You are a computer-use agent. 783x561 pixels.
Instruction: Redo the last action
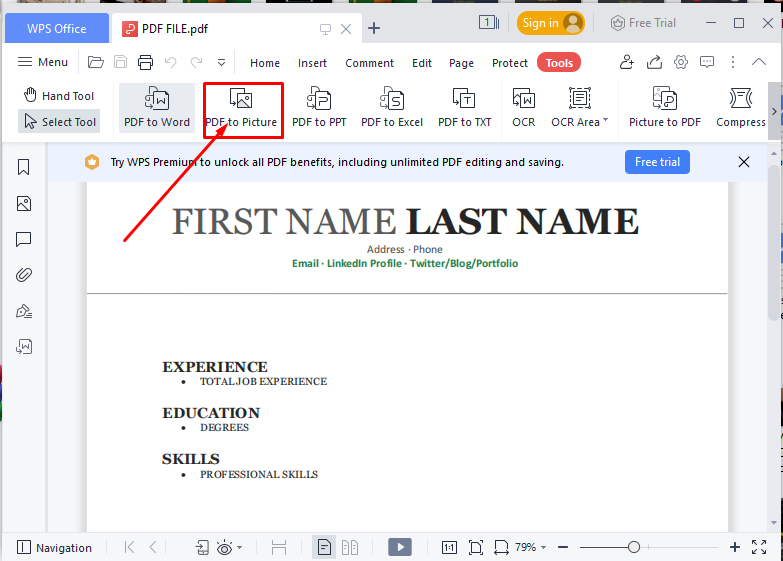196,62
